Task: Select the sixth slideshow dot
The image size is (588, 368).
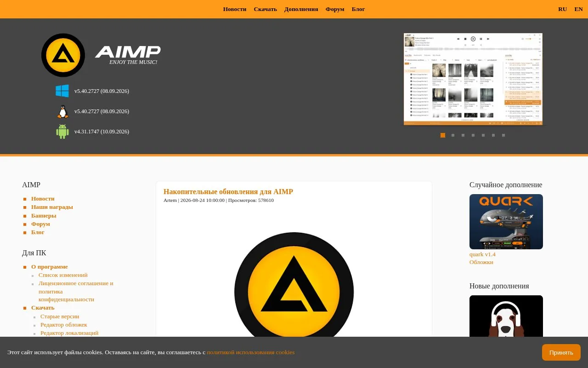Action: (x=493, y=135)
